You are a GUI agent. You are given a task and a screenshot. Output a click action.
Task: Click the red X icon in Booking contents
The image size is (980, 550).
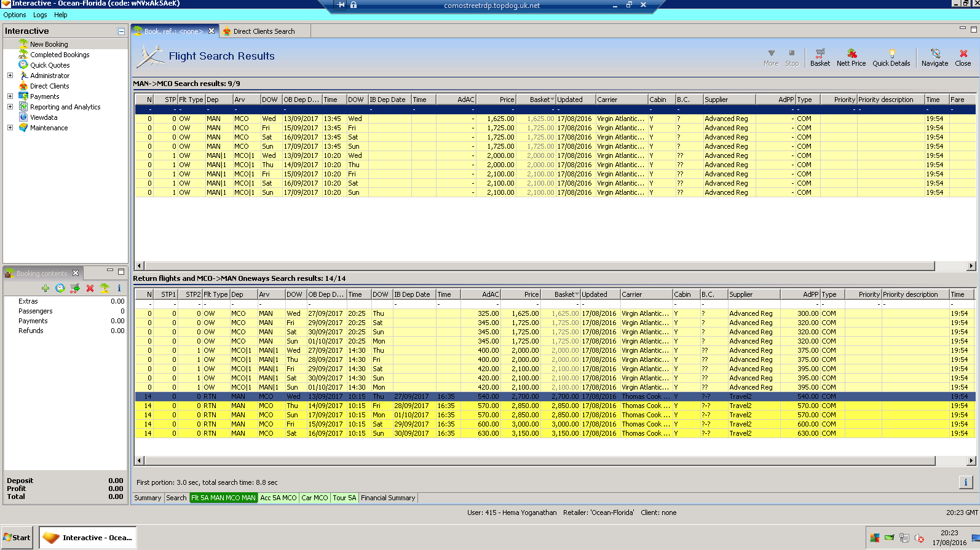coord(90,288)
